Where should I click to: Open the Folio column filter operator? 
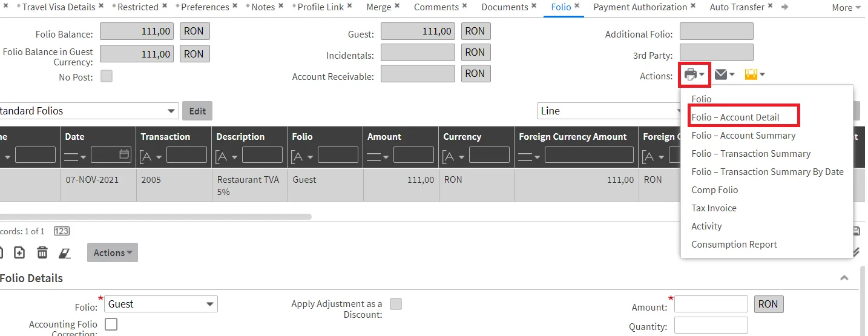tap(303, 157)
